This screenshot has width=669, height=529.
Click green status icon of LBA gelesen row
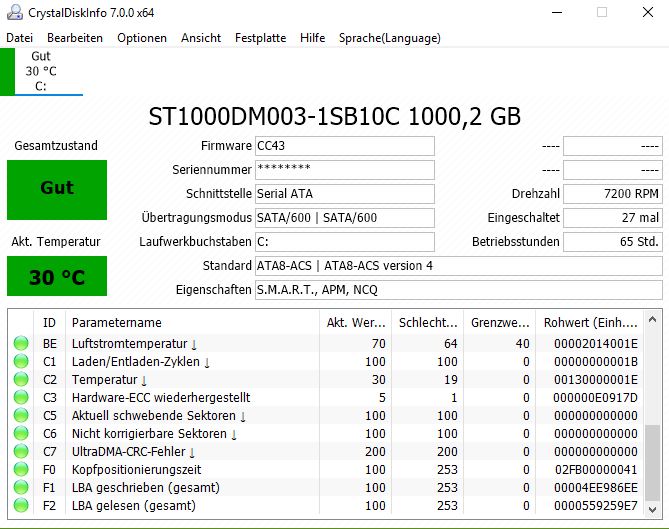point(21,505)
